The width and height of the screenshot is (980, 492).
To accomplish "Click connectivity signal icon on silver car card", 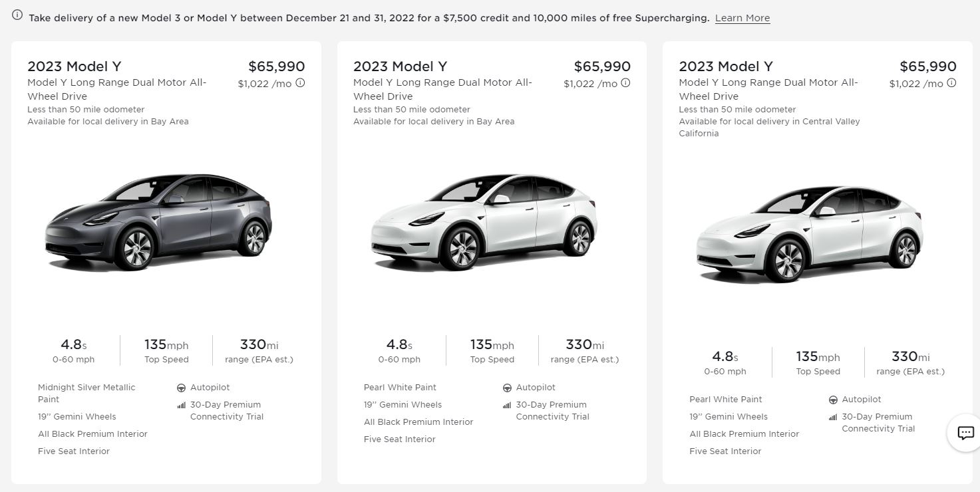I will coord(181,405).
